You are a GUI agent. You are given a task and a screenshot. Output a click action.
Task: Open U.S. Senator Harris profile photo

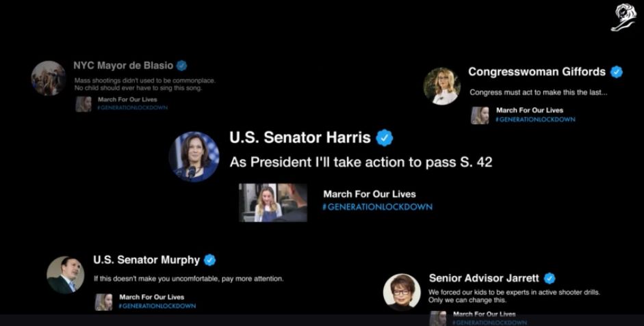coord(194,157)
